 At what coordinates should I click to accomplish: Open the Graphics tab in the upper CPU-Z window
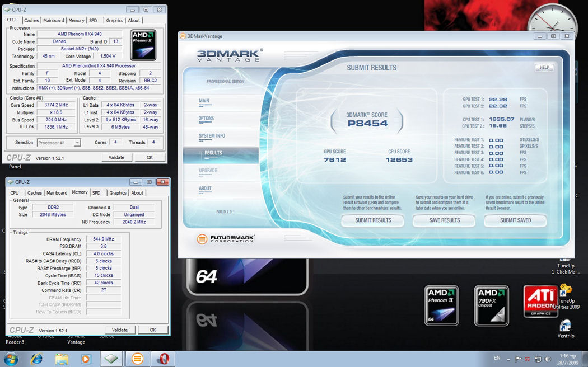pos(114,21)
